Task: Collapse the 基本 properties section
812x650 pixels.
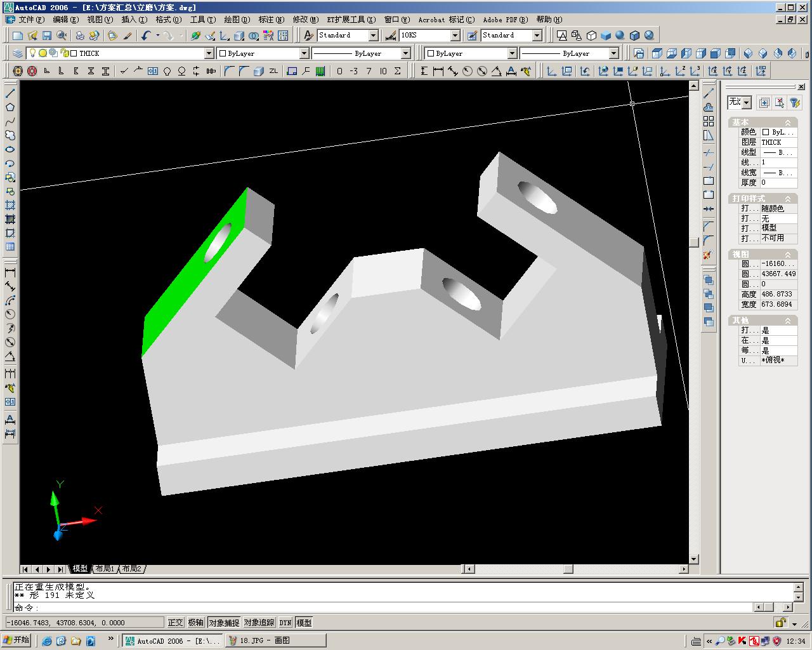Action: pos(788,123)
